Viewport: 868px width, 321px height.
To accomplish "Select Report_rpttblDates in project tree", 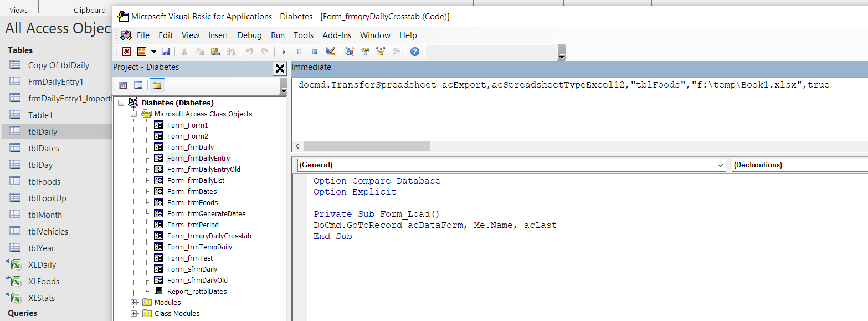I will (197, 291).
